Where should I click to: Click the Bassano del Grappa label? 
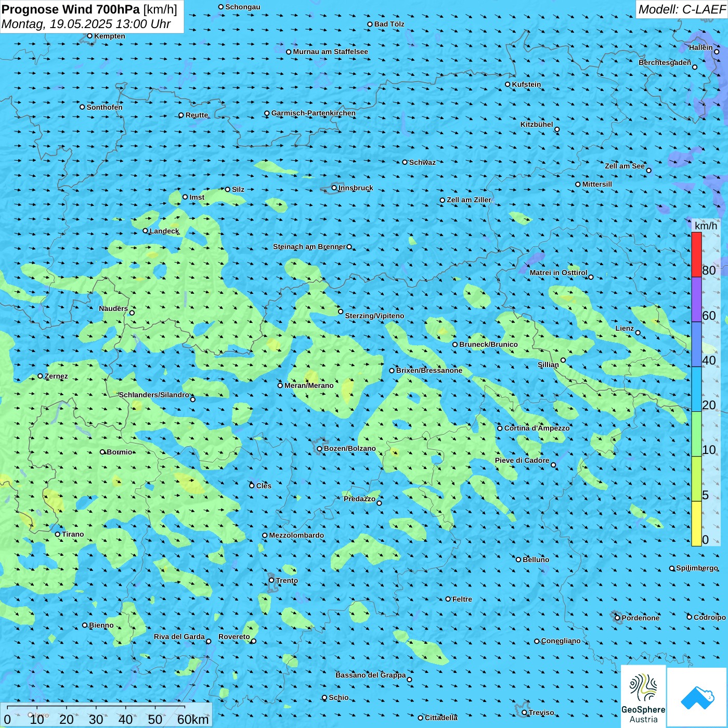(x=371, y=675)
